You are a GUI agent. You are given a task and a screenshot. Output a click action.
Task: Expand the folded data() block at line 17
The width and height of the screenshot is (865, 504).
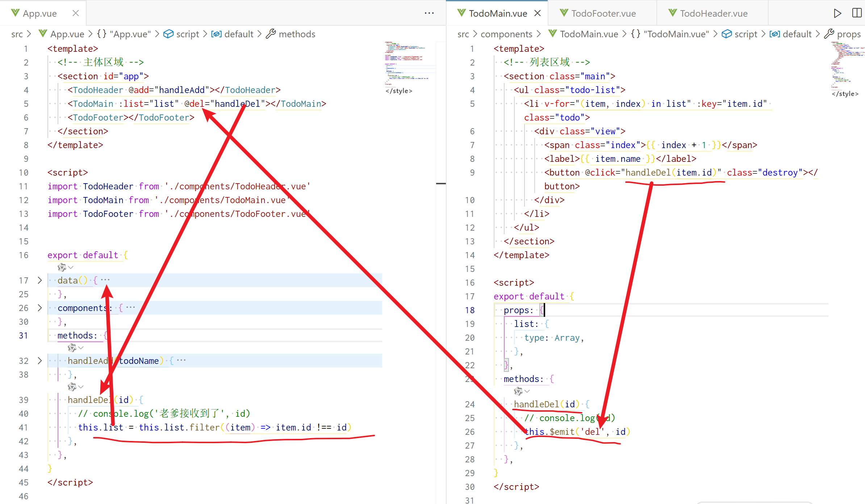[x=40, y=280]
